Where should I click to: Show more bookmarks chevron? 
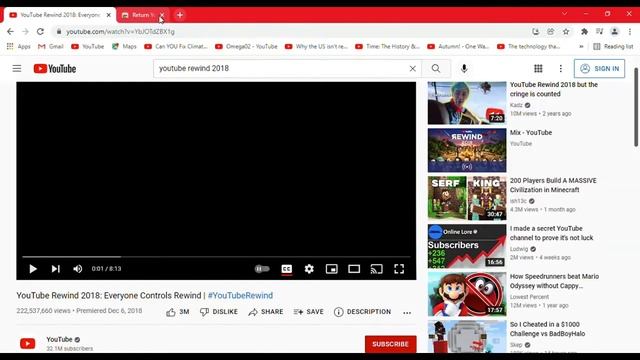click(x=581, y=47)
